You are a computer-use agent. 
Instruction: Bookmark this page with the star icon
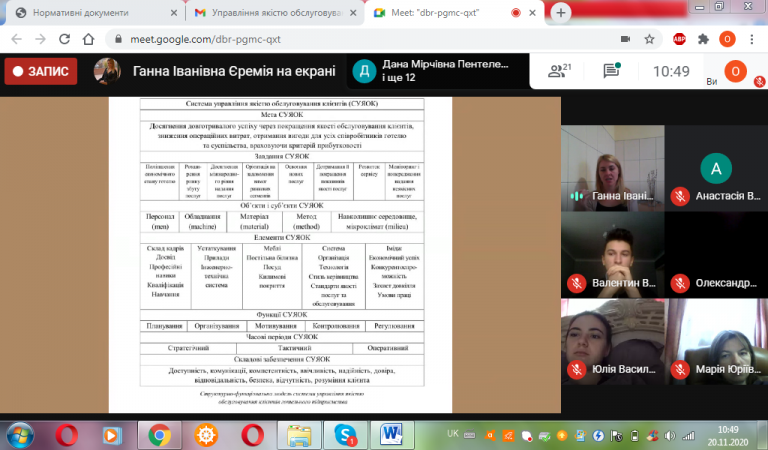pos(651,39)
